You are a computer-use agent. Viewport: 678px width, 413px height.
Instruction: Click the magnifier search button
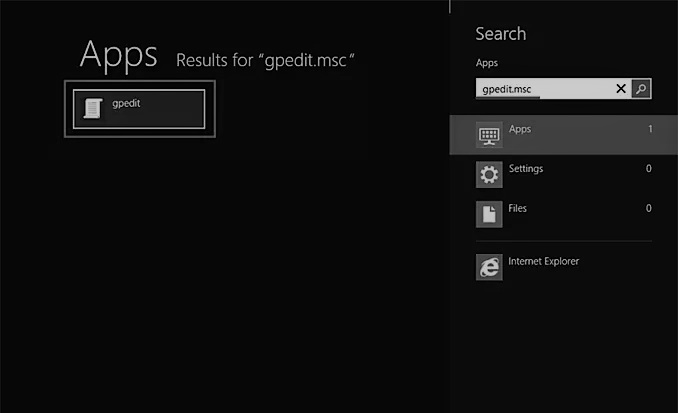pyautogui.click(x=641, y=89)
